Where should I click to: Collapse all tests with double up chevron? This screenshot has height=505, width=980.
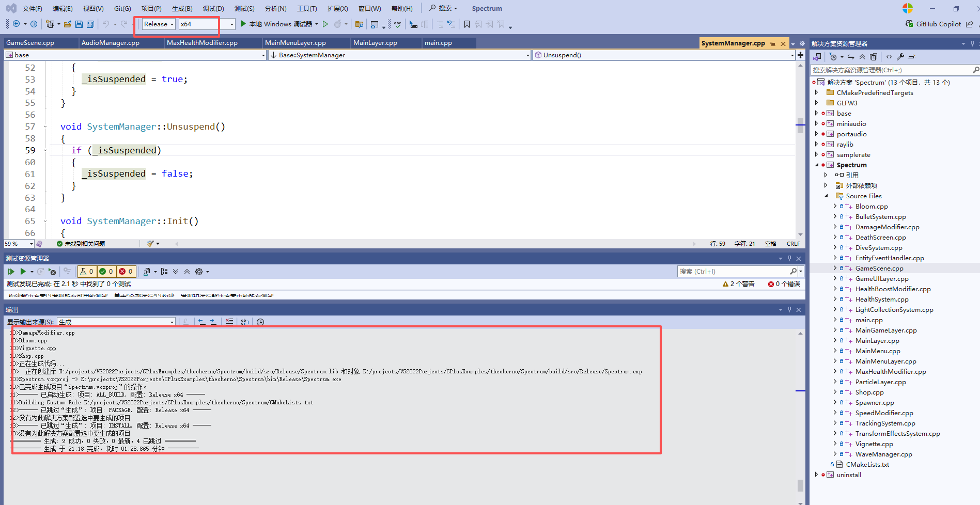click(x=187, y=271)
